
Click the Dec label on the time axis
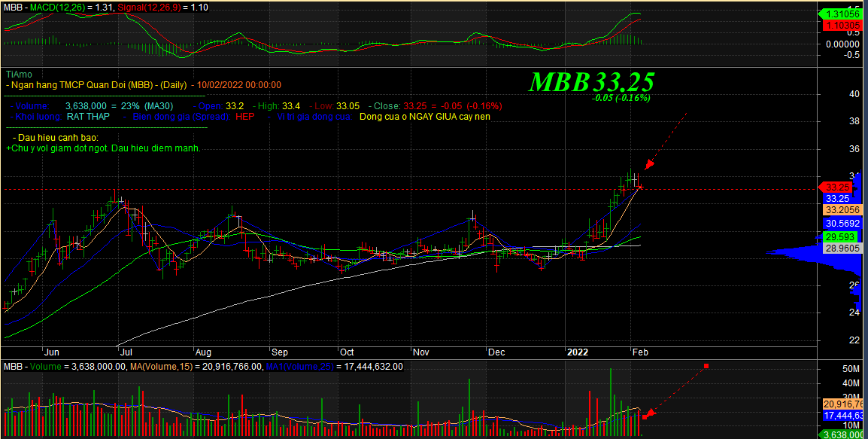pos(496,352)
